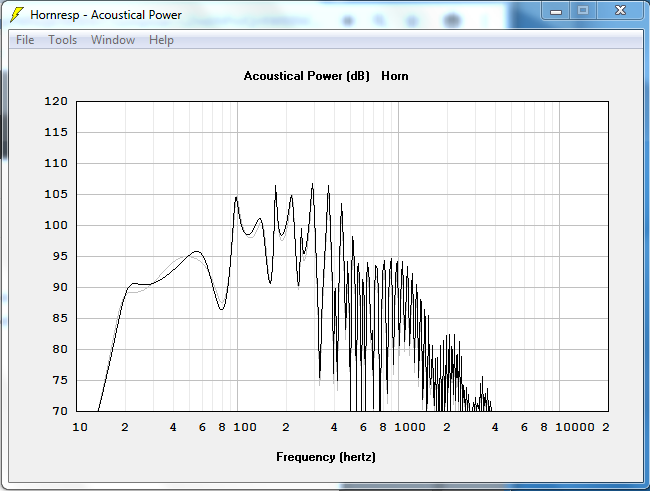Maximize the Hornresp window
Viewport: 650px width, 491px height.
(583, 10)
